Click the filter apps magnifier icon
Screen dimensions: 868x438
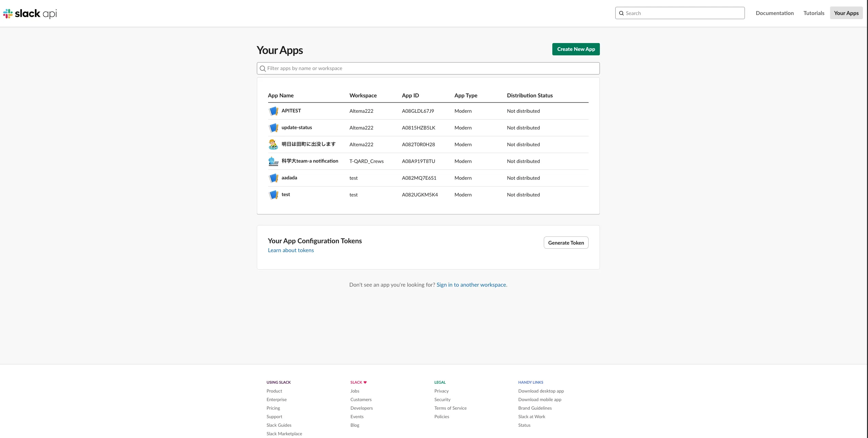coord(263,69)
